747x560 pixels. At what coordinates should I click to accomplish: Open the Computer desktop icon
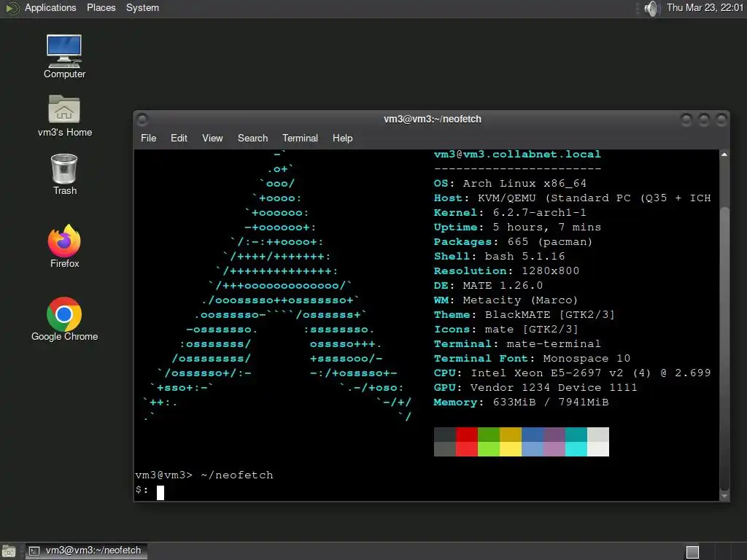click(64, 56)
